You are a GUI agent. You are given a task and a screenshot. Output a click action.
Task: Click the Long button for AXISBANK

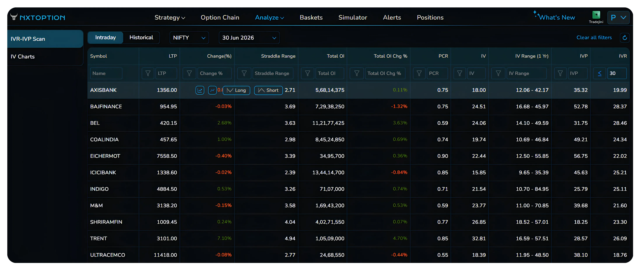(236, 90)
